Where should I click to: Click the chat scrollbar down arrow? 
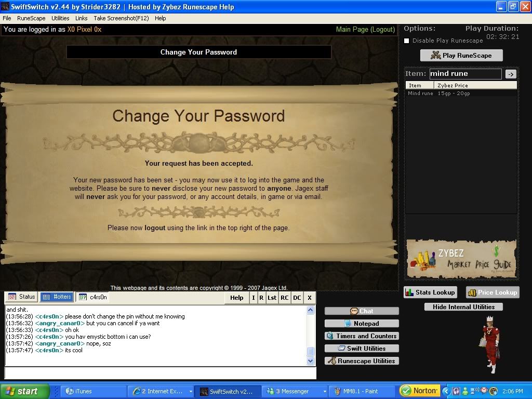click(311, 361)
